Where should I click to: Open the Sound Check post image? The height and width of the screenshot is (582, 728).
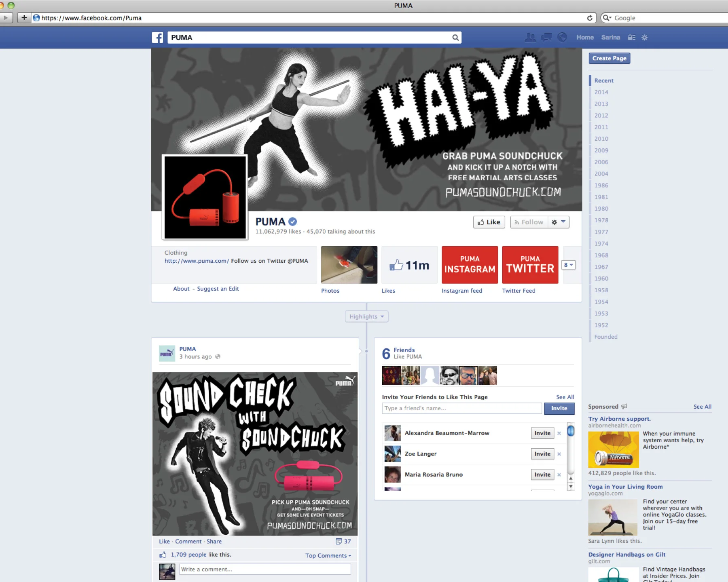(255, 454)
